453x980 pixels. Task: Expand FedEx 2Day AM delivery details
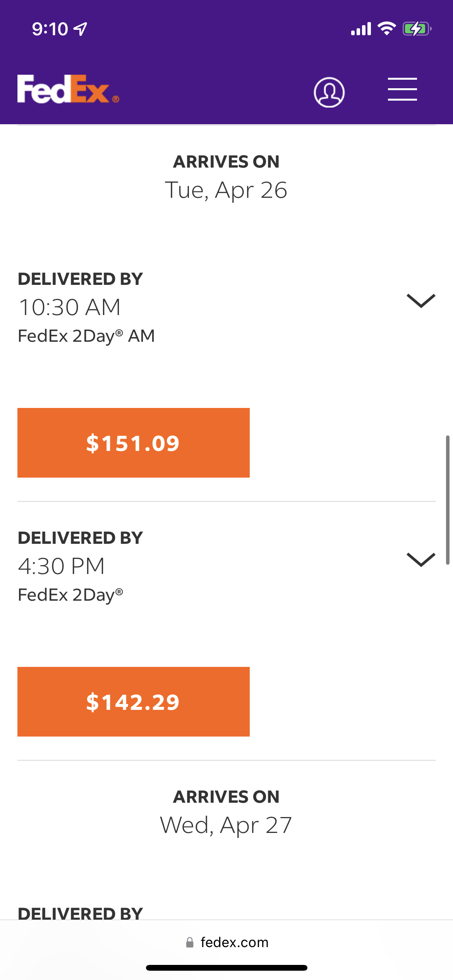click(420, 301)
